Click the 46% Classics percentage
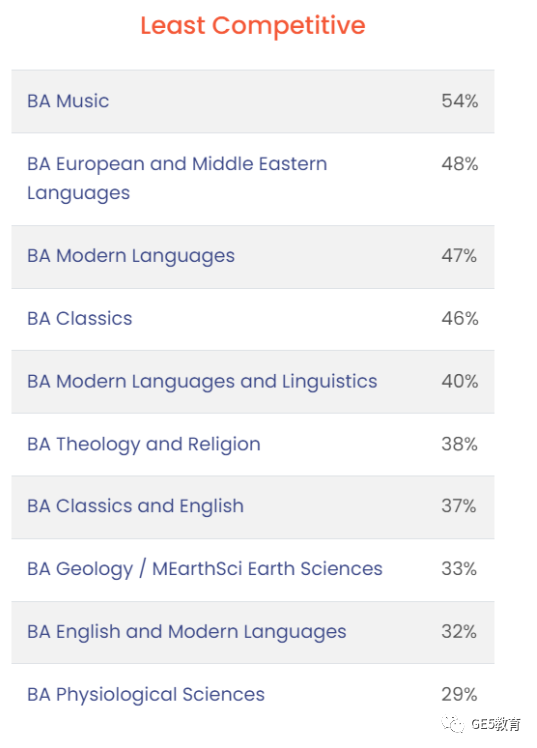 point(460,319)
